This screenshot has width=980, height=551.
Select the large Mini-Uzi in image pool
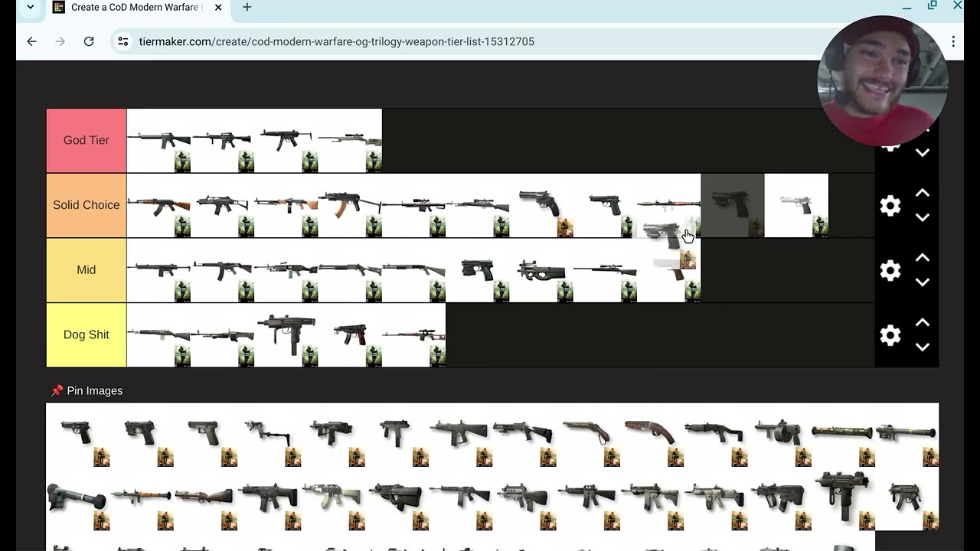843,498
